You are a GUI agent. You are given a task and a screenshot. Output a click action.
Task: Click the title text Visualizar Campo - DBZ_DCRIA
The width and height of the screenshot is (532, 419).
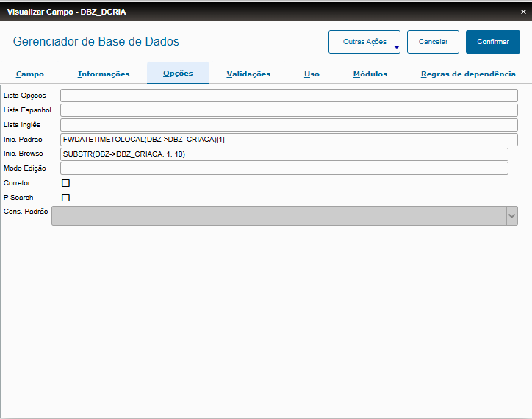coord(66,12)
